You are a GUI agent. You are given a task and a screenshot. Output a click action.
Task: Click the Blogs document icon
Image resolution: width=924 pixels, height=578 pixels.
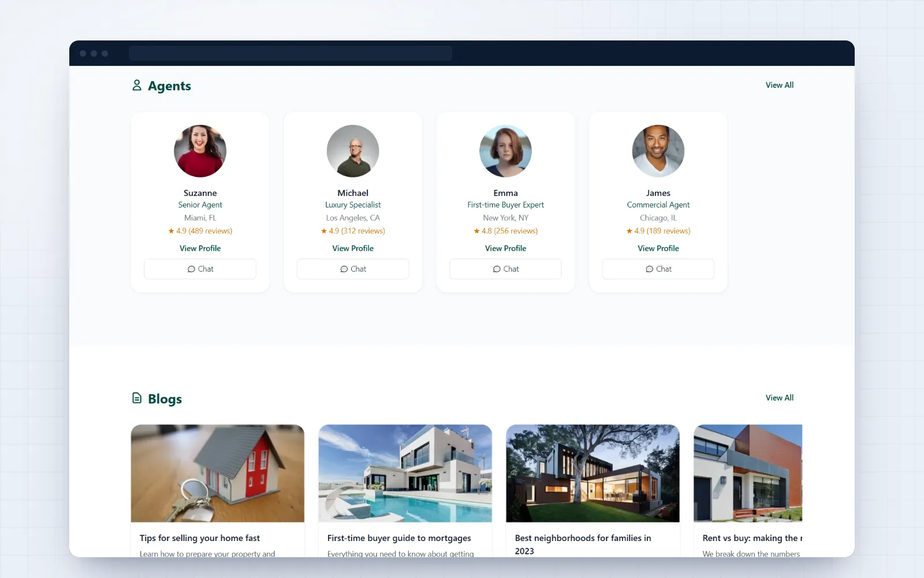137,398
